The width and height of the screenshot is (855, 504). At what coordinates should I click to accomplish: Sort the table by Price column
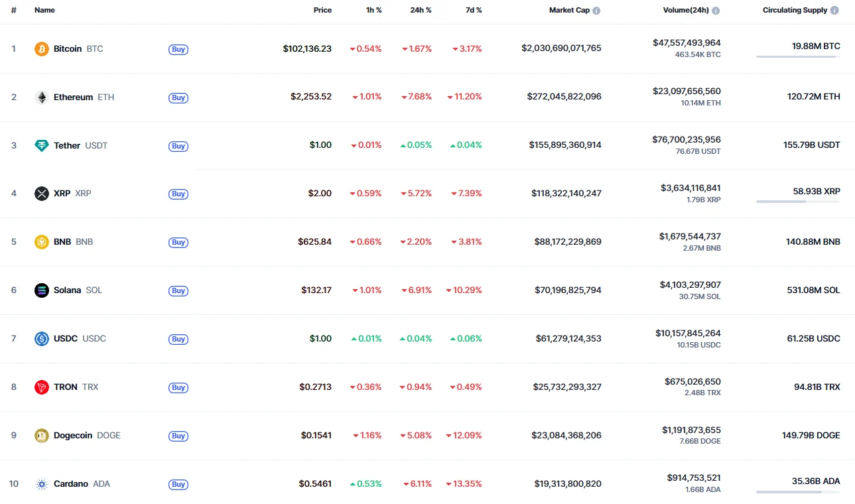point(322,11)
